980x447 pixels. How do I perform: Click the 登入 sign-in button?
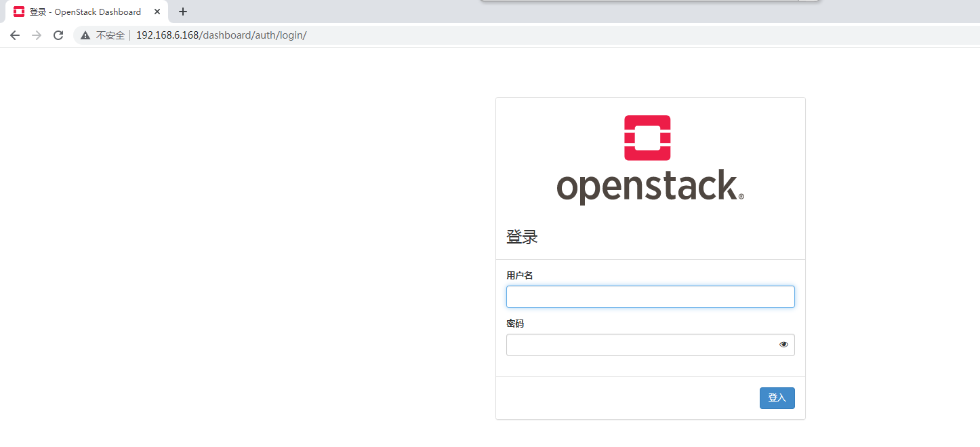click(777, 398)
